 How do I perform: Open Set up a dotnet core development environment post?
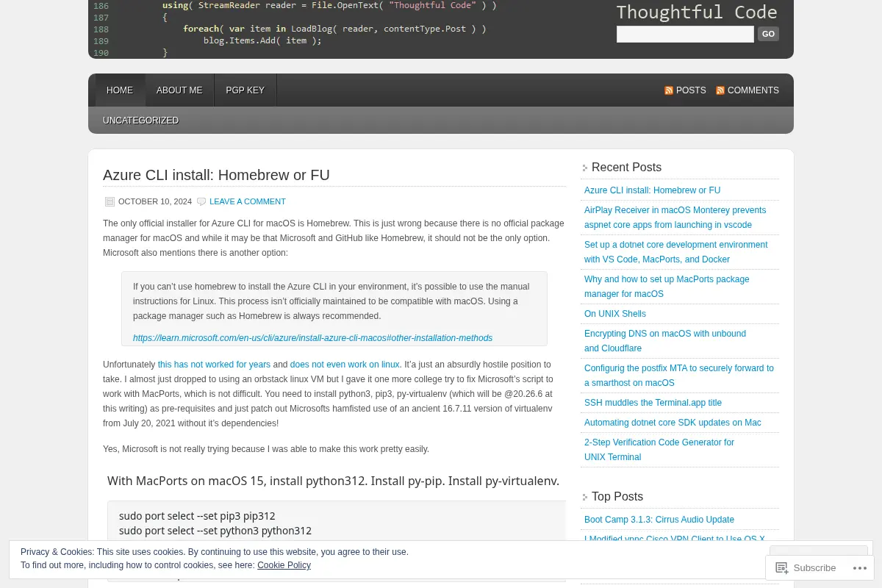point(675,252)
